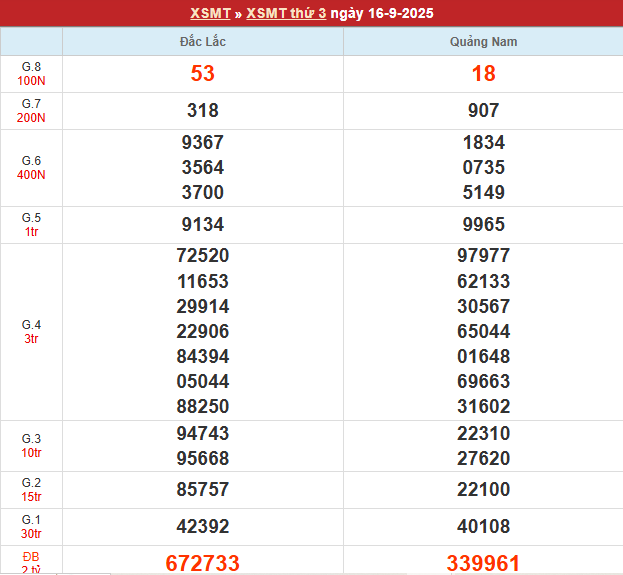The height and width of the screenshot is (575, 623).
Task: Click the G.7 200N prize label
Action: [31, 111]
